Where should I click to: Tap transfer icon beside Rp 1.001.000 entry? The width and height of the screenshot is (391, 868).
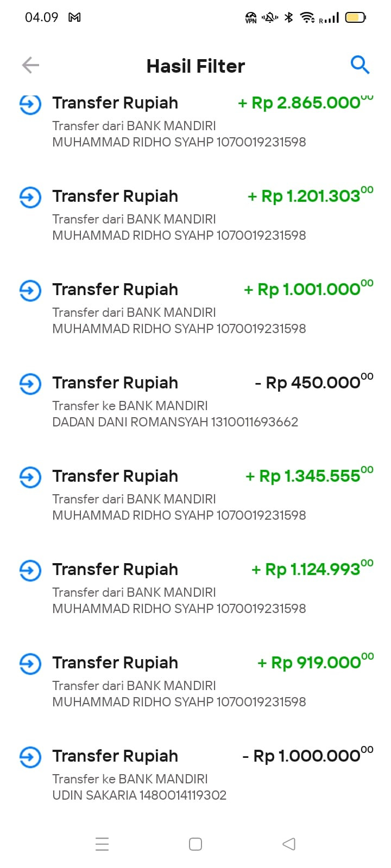coord(30,290)
